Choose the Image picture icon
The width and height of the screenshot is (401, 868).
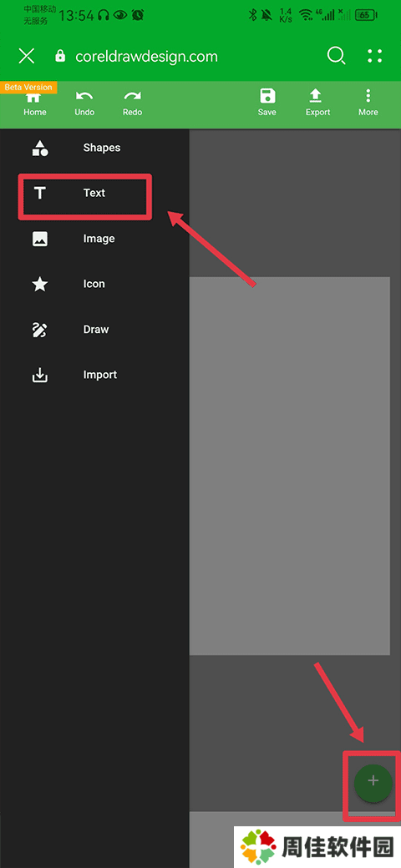pyautogui.click(x=40, y=239)
